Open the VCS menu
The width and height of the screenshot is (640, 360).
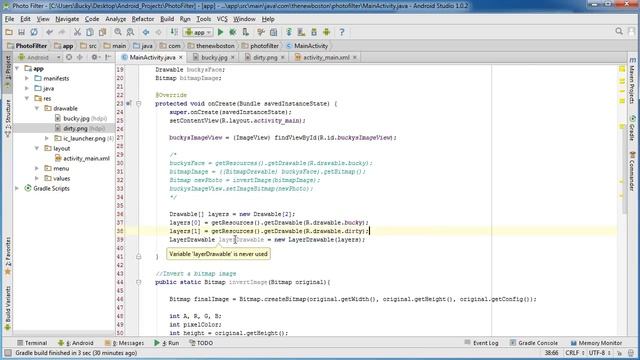[222, 19]
